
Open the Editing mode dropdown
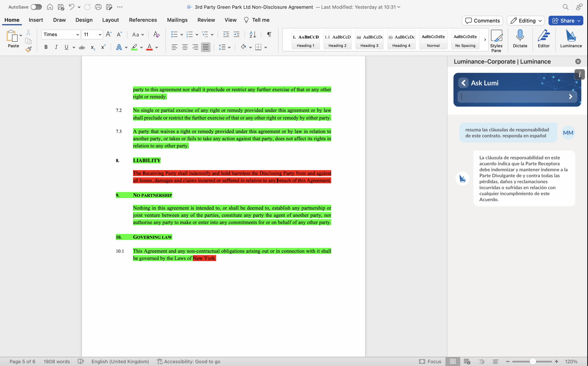point(526,21)
